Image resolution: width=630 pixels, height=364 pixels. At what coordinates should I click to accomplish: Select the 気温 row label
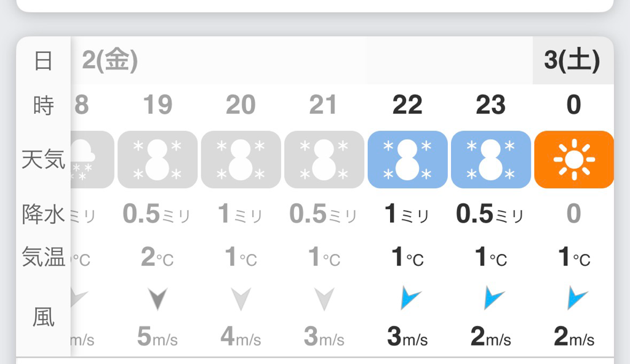(x=43, y=256)
